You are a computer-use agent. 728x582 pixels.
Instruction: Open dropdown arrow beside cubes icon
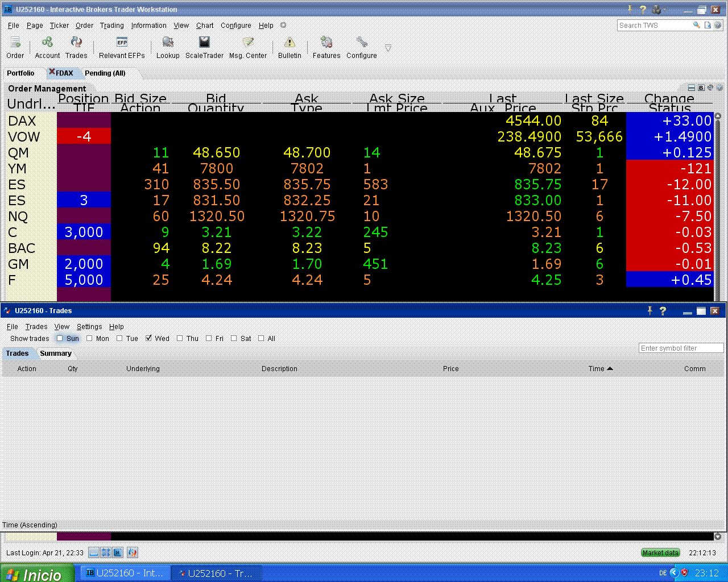click(x=664, y=9)
